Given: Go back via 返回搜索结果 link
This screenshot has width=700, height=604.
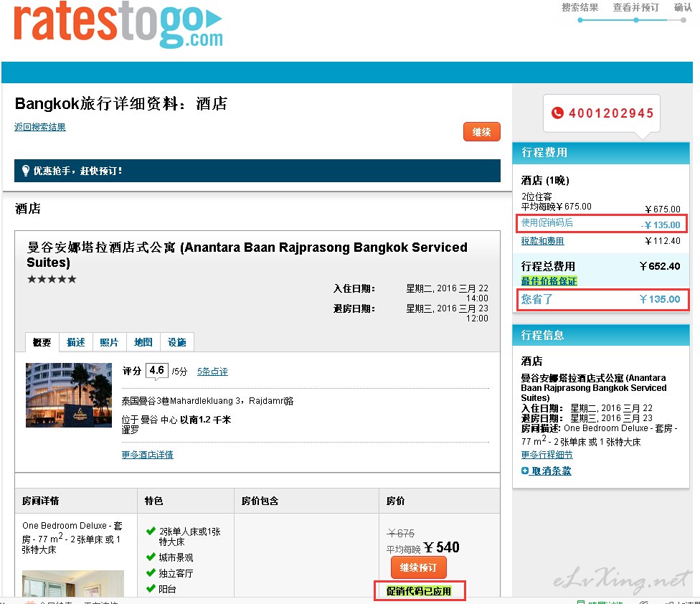Looking at the screenshot, I should tap(40, 127).
